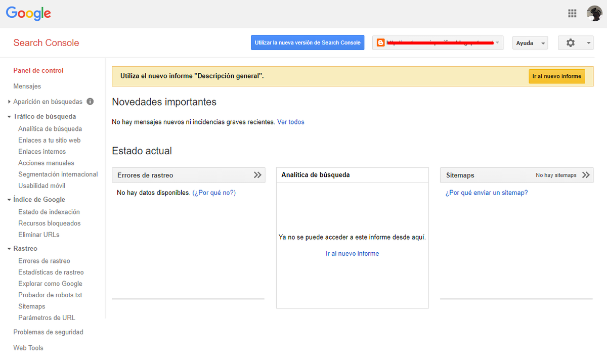607x364 pixels.
Task: Click the Sitemaps panel header title
Action: (460, 175)
